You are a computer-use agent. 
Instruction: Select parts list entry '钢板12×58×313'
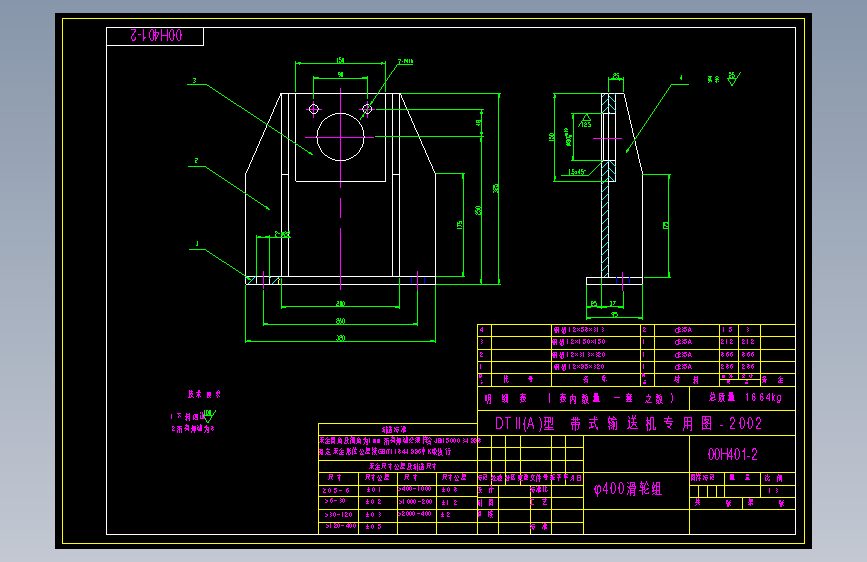point(579,330)
